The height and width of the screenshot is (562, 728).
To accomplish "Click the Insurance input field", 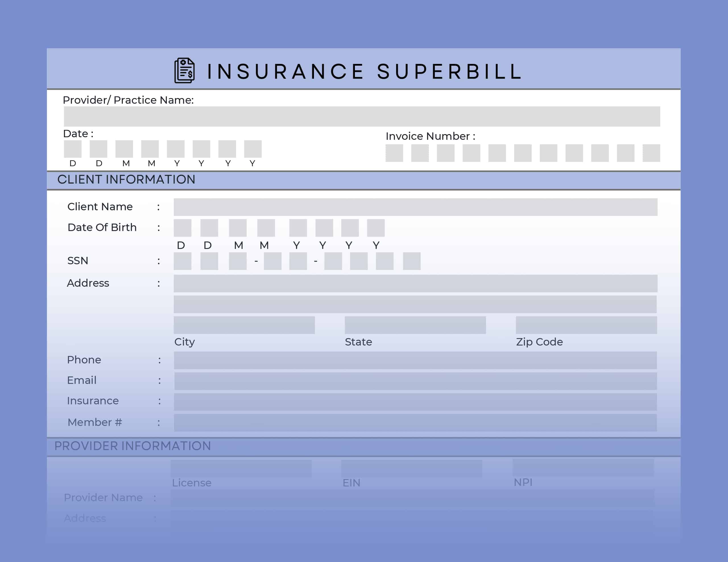I will pyautogui.click(x=415, y=402).
